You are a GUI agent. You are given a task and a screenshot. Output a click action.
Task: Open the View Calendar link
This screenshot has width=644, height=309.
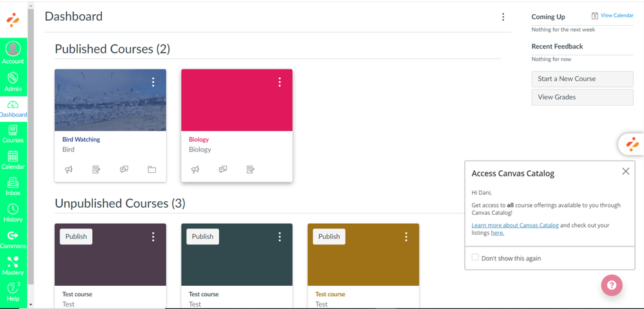616,15
